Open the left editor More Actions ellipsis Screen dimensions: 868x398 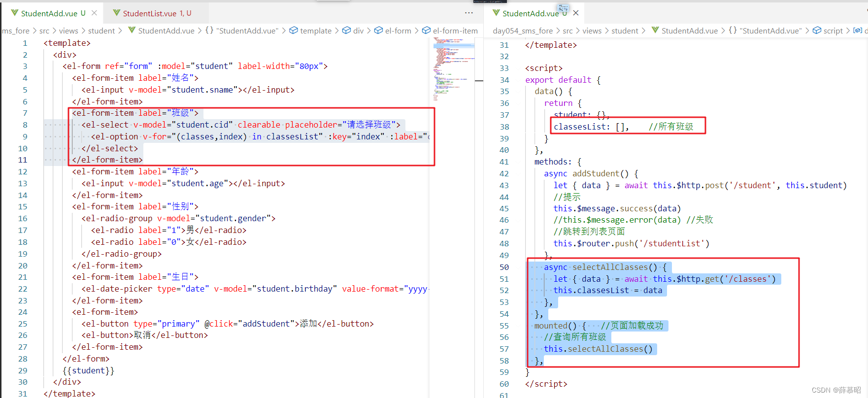468,13
